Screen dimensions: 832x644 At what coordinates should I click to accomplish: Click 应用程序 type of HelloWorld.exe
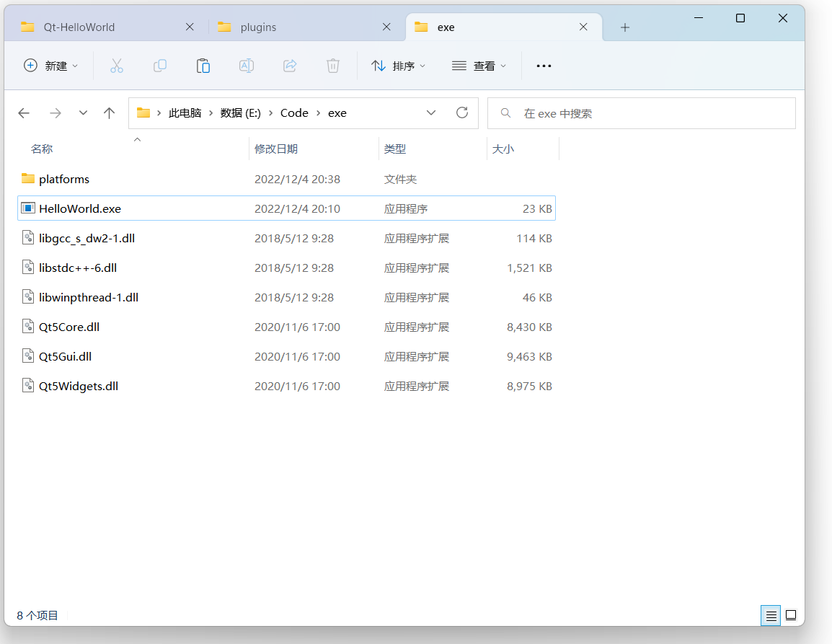tap(406, 209)
